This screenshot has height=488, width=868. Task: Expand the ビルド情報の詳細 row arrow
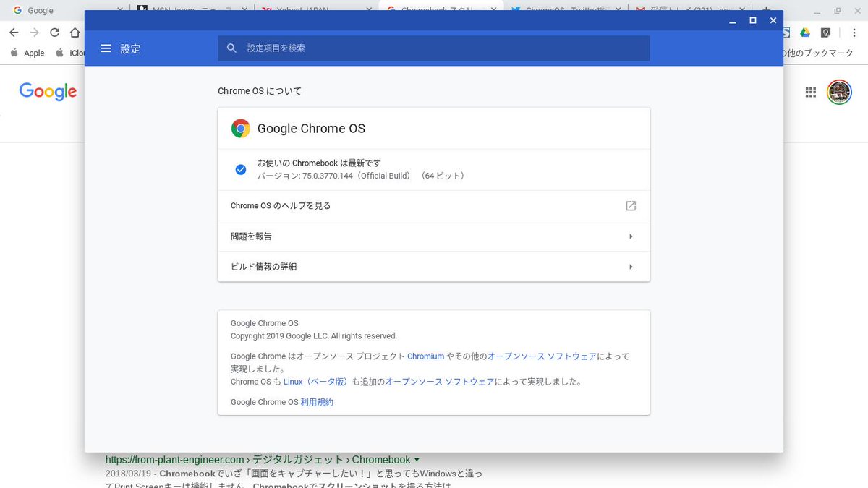coord(631,267)
